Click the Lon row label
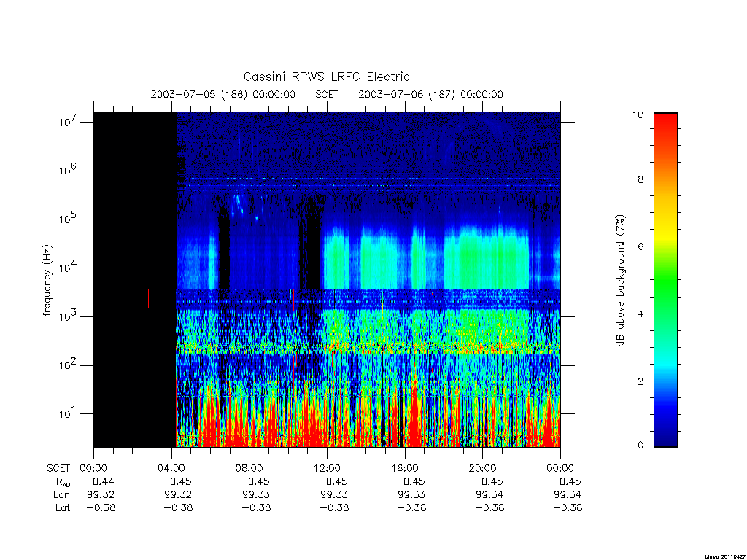Viewport: 747px width, 560px height. 62,495
